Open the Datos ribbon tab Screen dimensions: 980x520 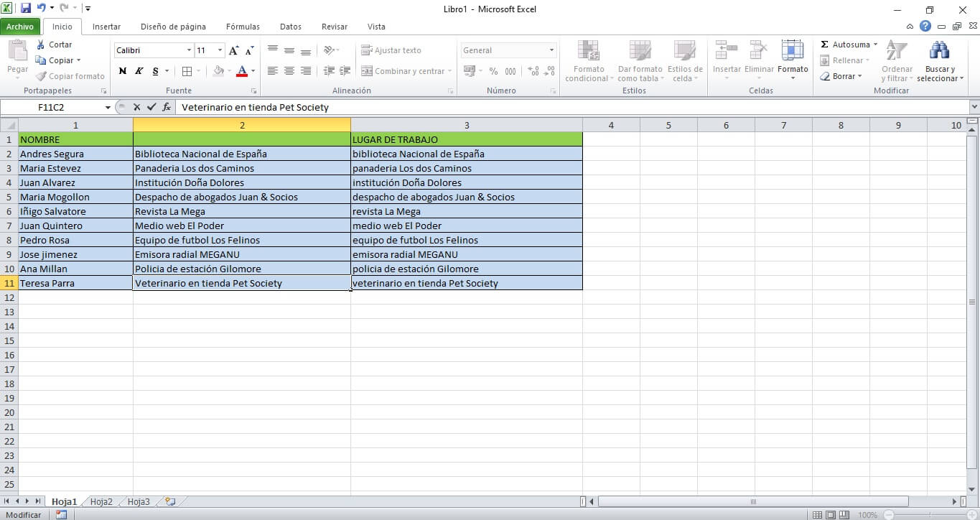[291, 27]
